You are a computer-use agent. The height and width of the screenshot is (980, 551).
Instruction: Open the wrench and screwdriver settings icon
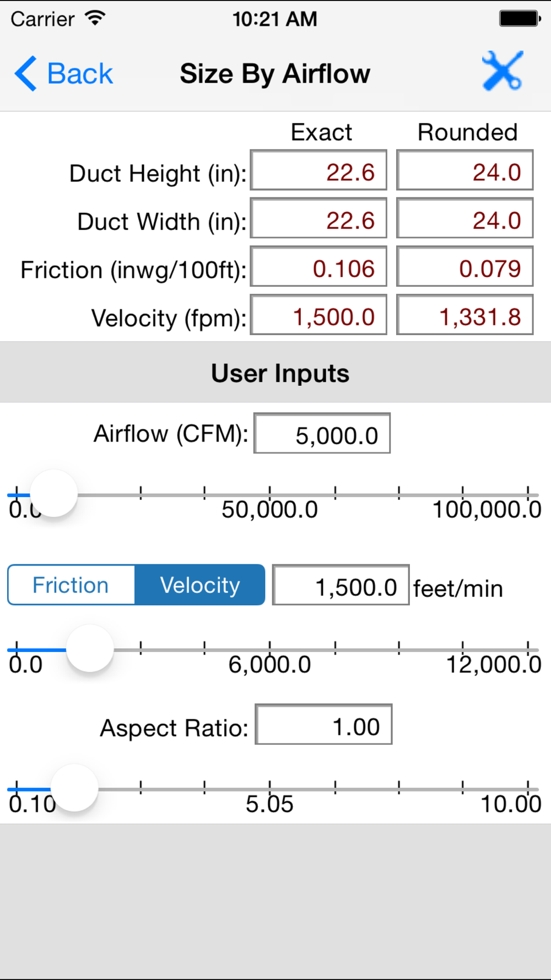coord(502,72)
